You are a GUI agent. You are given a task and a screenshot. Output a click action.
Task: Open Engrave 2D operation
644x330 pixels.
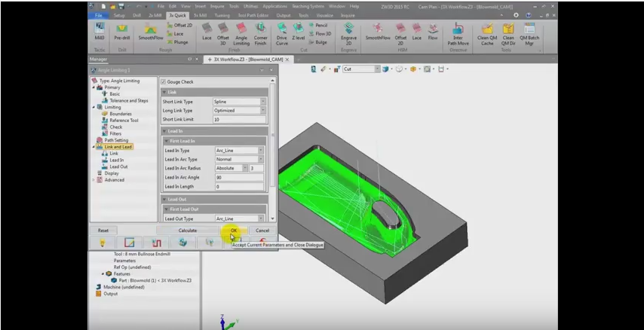[348, 34]
